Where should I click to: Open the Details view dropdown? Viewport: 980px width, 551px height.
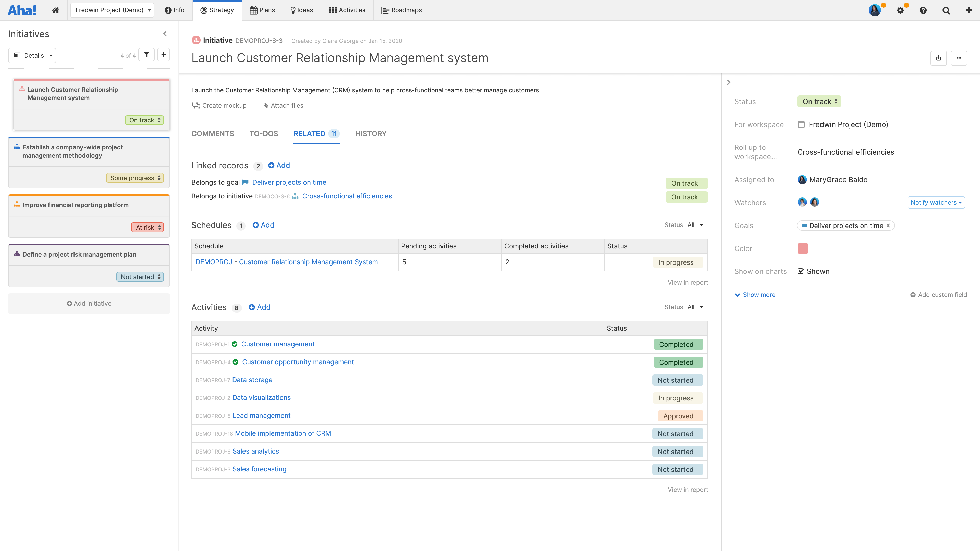(32, 56)
